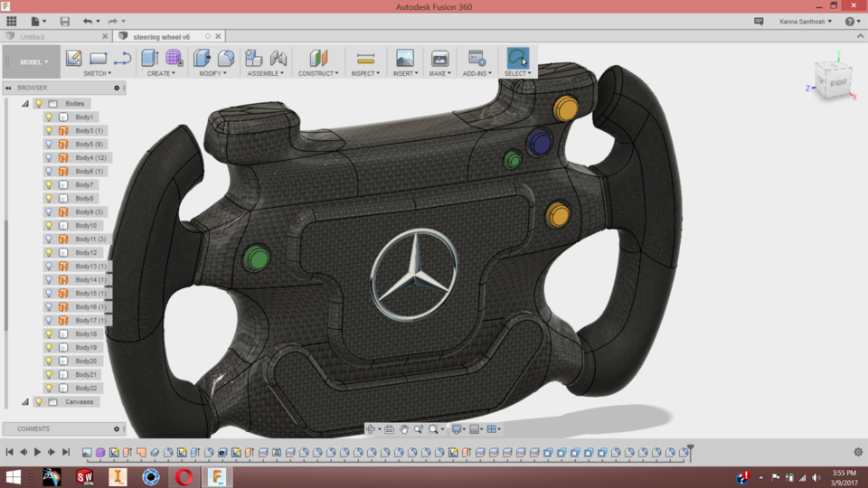868x488 pixels.
Task: Open the INSPECT menu
Action: coord(365,73)
